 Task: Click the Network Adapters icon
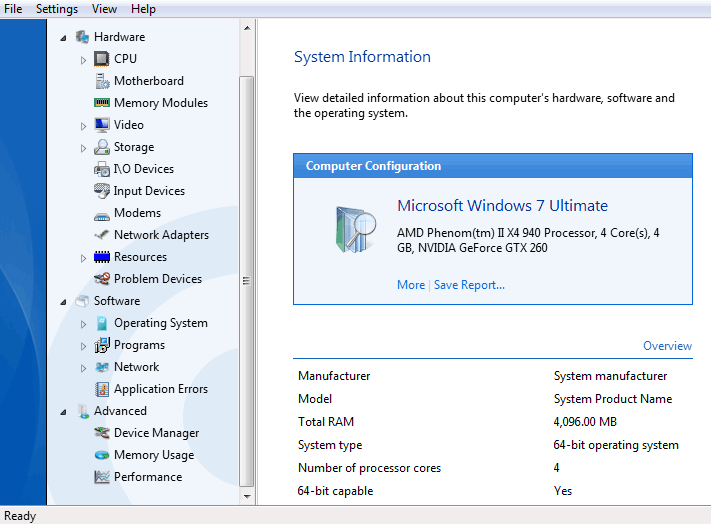(x=102, y=235)
